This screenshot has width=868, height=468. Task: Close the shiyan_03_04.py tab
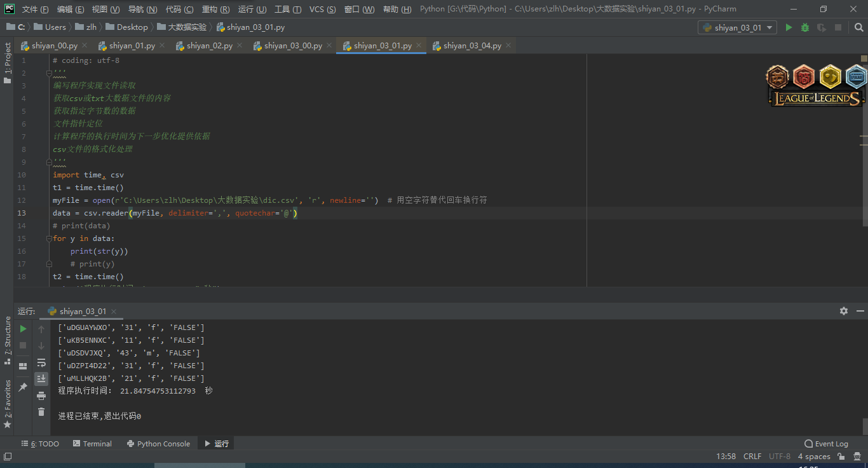point(508,46)
